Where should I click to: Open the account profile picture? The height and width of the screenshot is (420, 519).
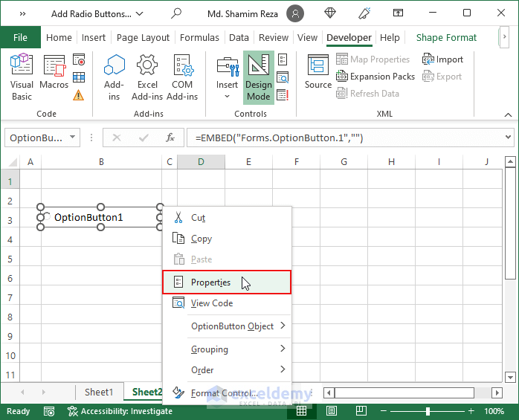coord(295,13)
